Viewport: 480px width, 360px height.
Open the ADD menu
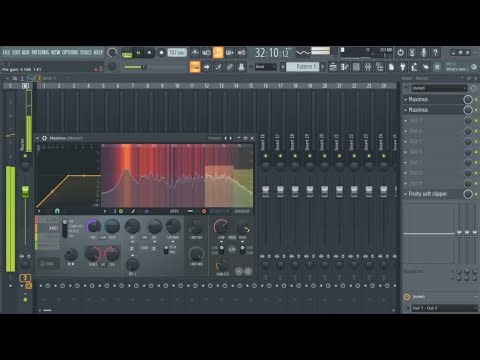(26, 52)
